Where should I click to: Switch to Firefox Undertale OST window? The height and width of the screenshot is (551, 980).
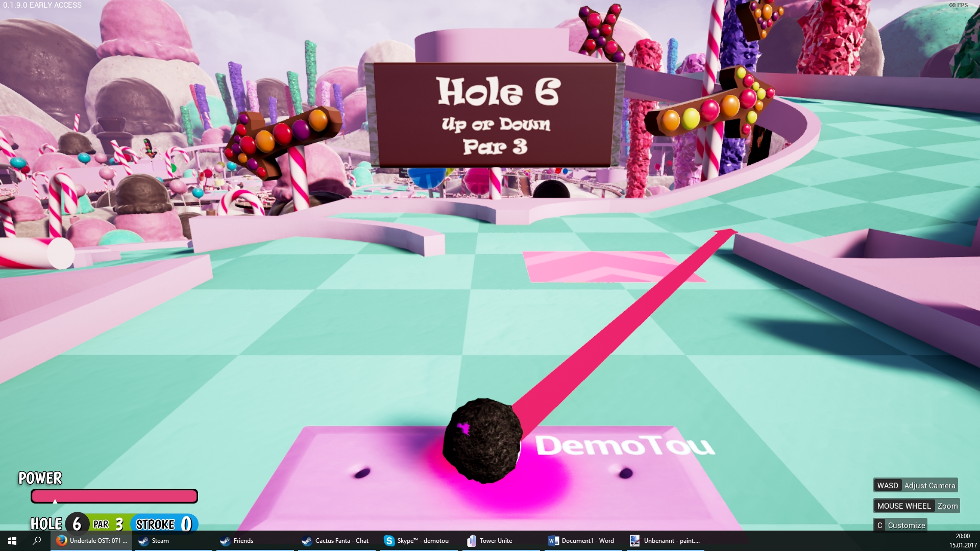coord(92,541)
